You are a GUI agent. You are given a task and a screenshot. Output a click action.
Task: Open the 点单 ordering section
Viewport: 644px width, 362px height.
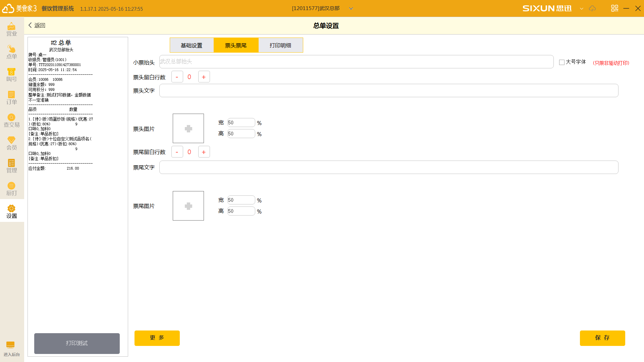[x=12, y=52]
